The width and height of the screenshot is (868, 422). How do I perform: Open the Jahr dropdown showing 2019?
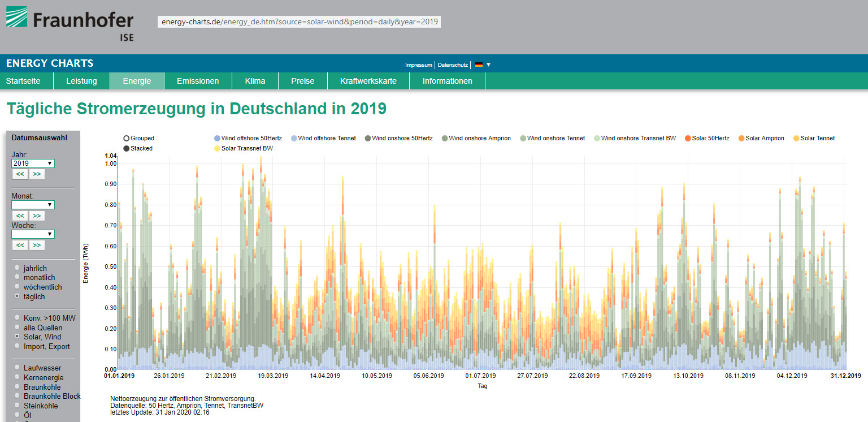pyautogui.click(x=33, y=163)
